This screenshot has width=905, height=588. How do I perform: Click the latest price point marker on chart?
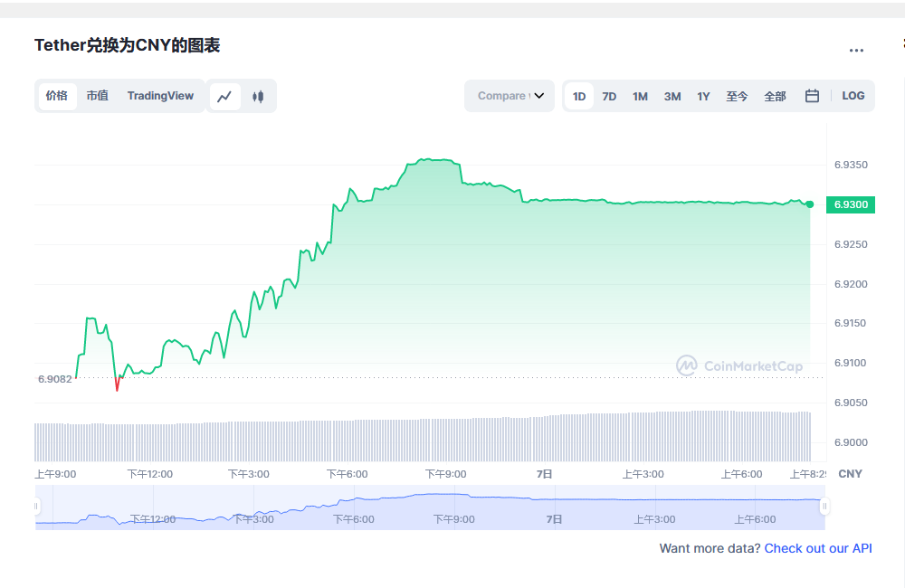tap(808, 204)
